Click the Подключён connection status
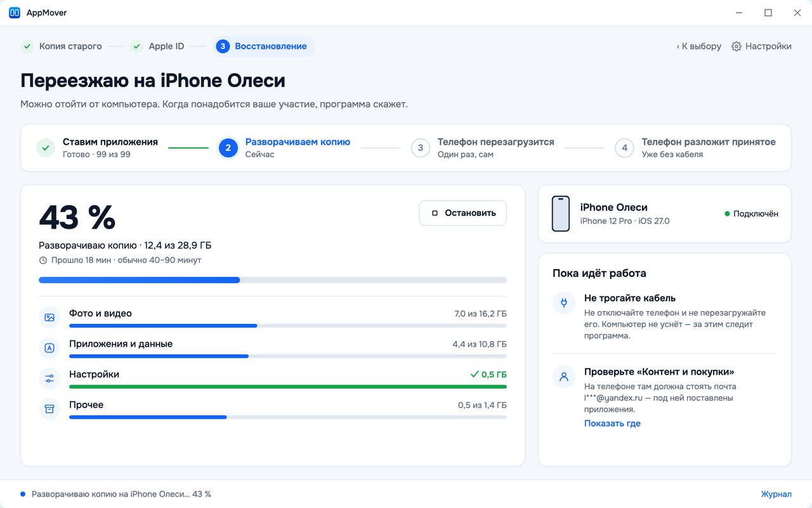812x508 pixels. pos(751,214)
